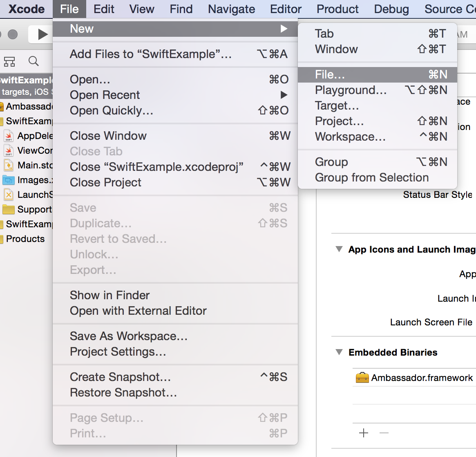
Task: Select Close "SwiftExample.xcodeproj" item
Action: coord(175,167)
